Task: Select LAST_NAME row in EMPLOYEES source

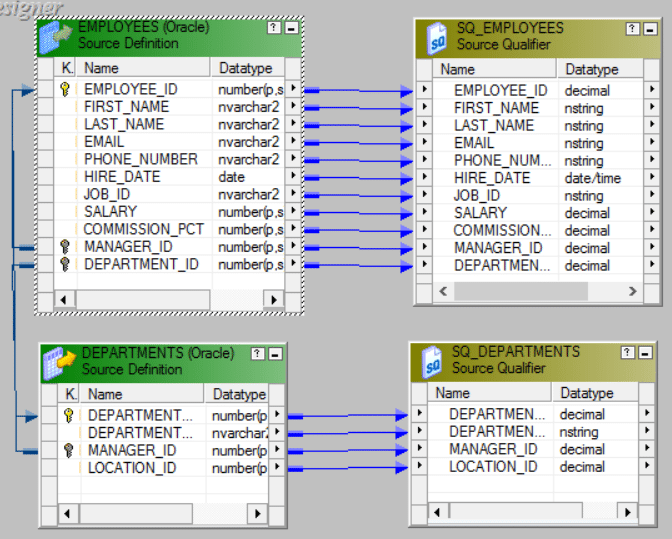Action: point(169,124)
